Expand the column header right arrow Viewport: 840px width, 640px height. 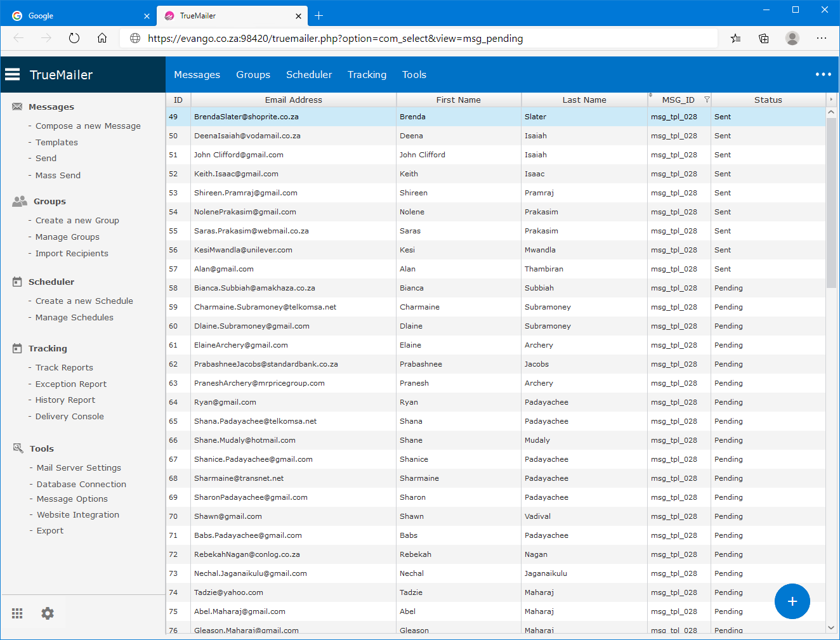click(830, 100)
